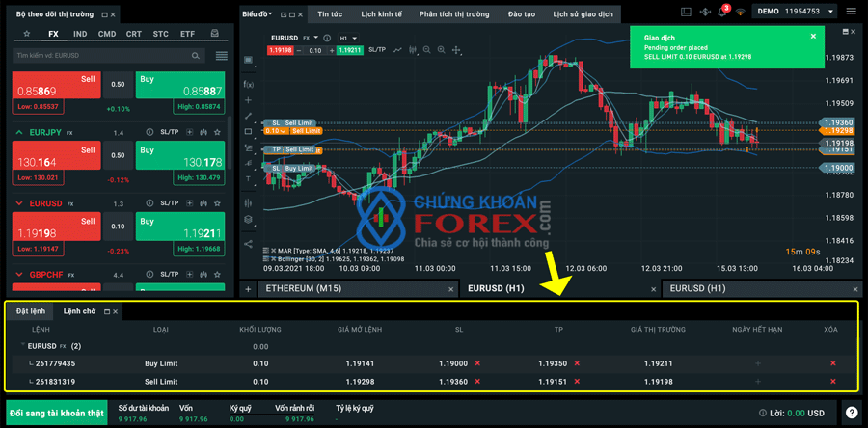Open EURJPY instrument info icon
This screenshot has height=428, width=868.
click(x=149, y=133)
